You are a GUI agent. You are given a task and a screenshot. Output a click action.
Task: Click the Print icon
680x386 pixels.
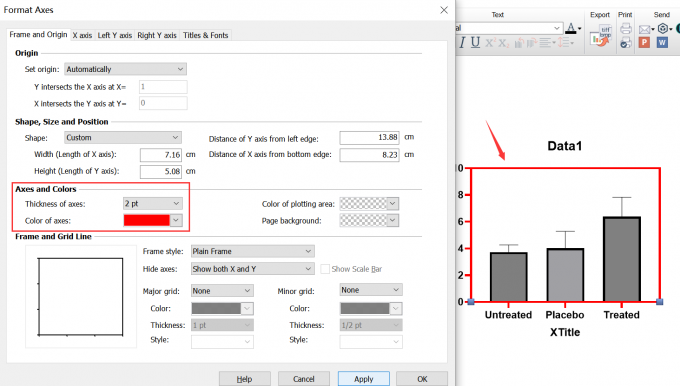(626, 29)
